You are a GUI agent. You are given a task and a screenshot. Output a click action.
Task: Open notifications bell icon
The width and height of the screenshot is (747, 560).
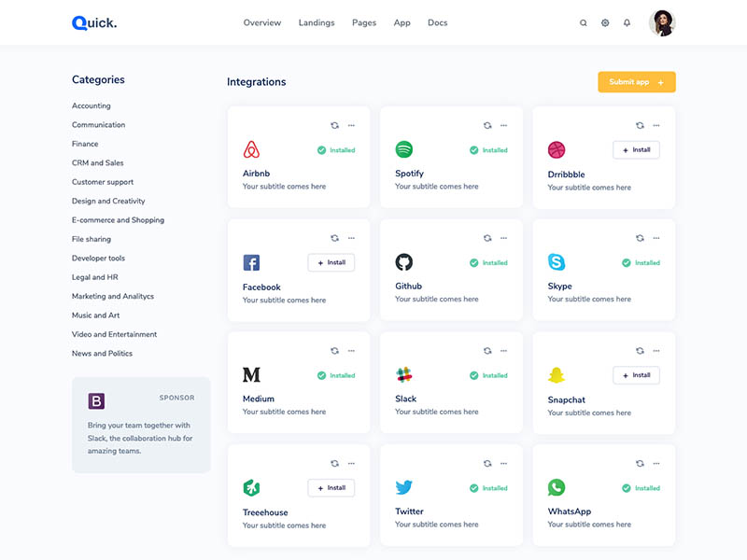(627, 23)
